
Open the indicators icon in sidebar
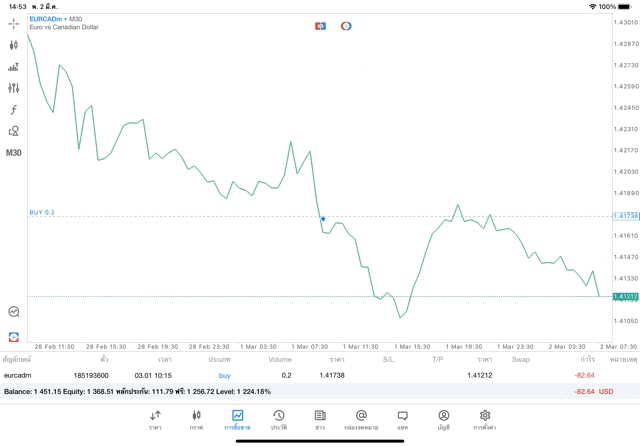[14, 67]
